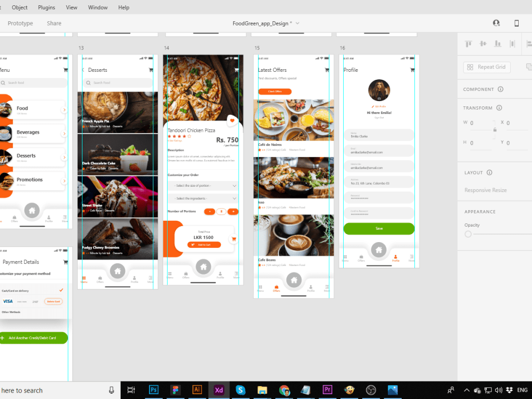Click the Dark Chocolate Cake image card
This screenshot has width=532, height=399.
click(x=118, y=154)
